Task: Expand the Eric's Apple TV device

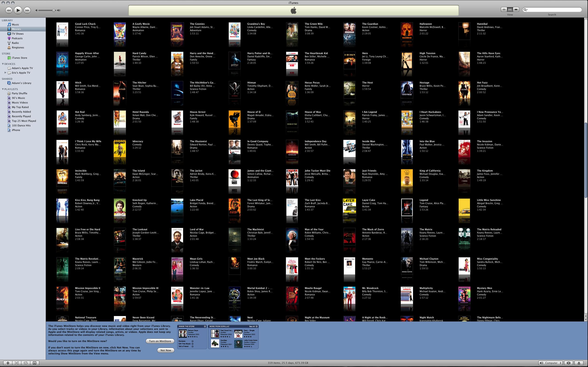Action: coord(5,72)
